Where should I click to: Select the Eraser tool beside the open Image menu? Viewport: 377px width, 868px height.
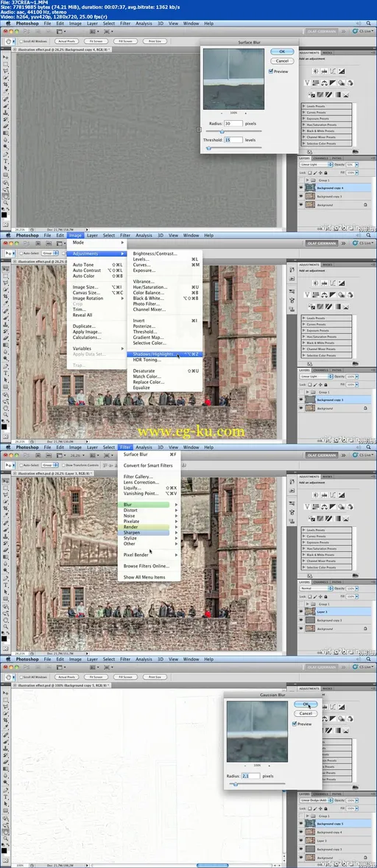(6, 337)
